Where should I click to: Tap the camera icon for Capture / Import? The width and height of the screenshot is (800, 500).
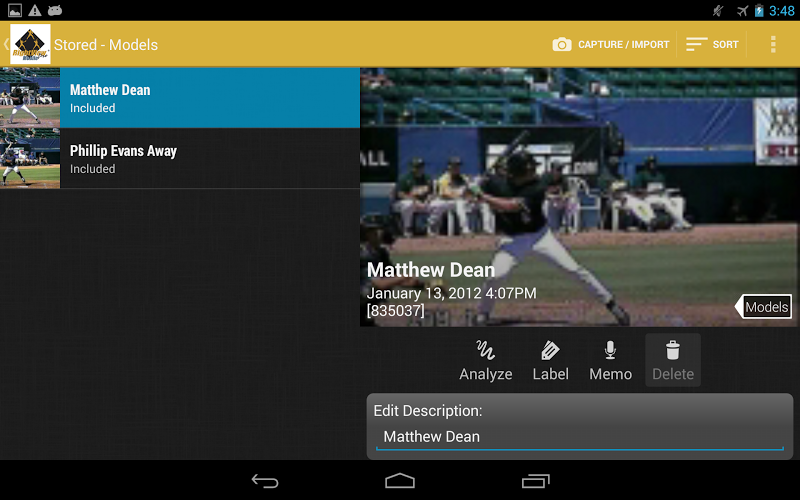tap(562, 44)
